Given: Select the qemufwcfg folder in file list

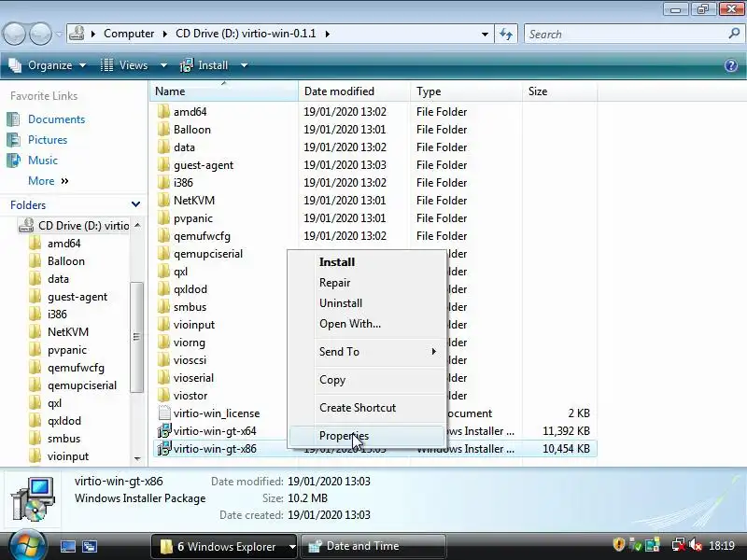Looking at the screenshot, I should [202, 236].
